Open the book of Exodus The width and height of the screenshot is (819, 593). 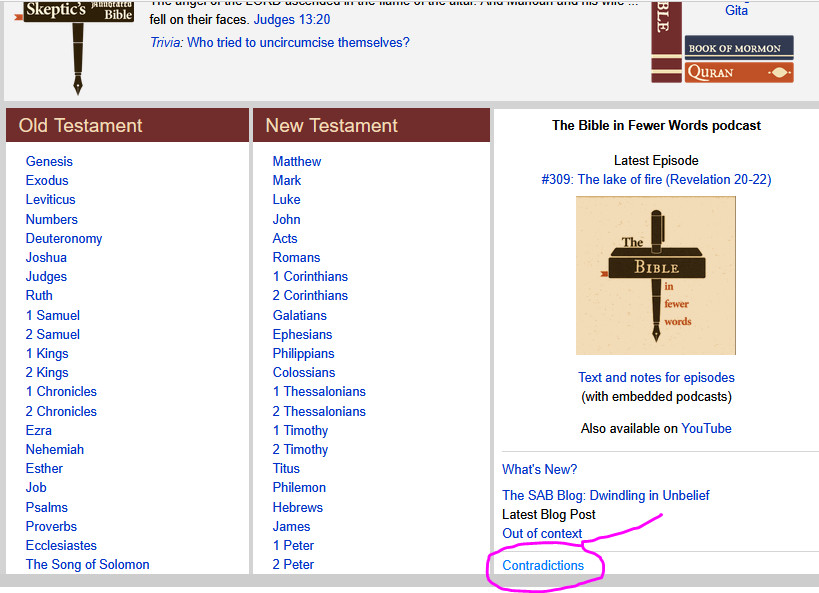coord(47,180)
